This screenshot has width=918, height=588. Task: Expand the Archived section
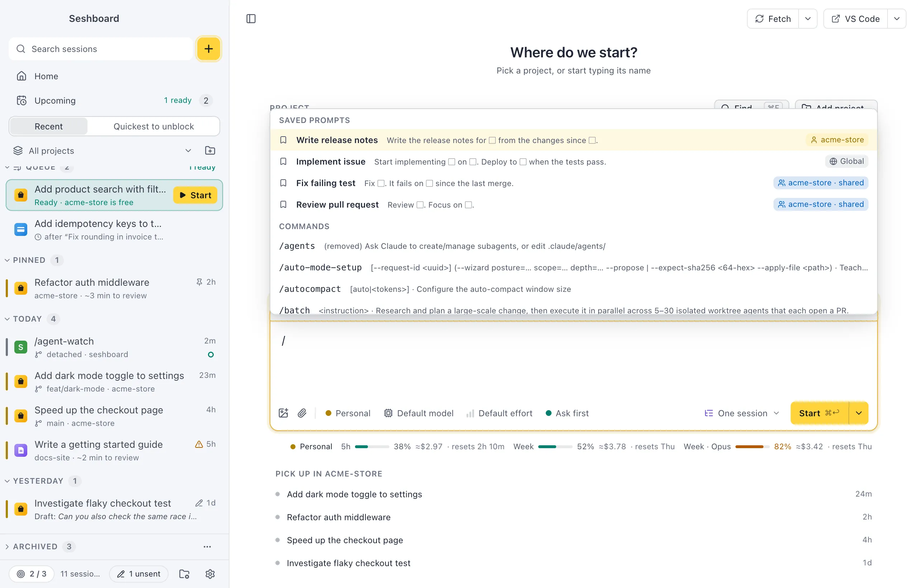coord(7,547)
